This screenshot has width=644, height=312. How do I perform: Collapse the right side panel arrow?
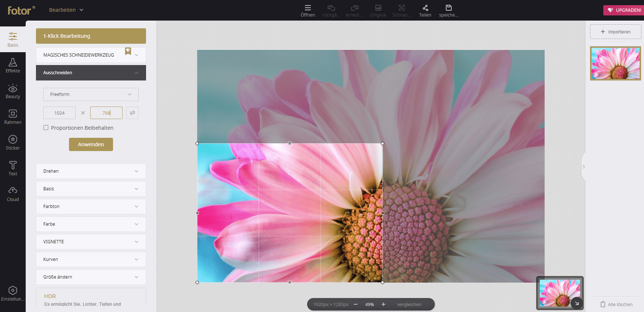click(x=583, y=167)
